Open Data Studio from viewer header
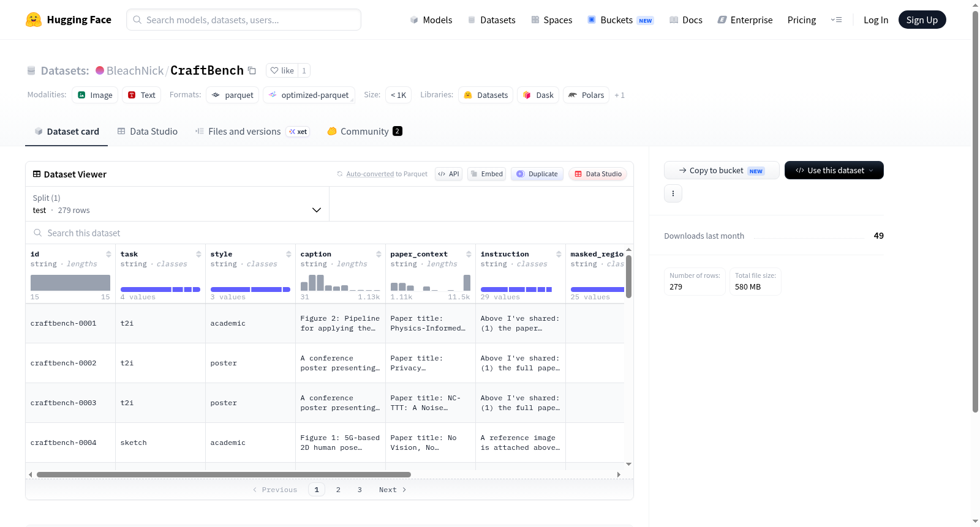980x527 pixels. point(598,174)
